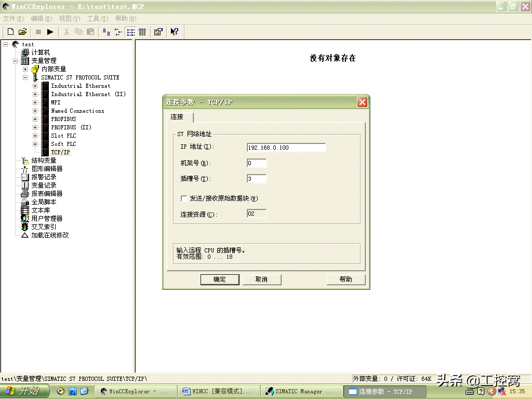Expand the Industrial Ethernet node
Viewport: 532px width, 399px height.
(35, 86)
